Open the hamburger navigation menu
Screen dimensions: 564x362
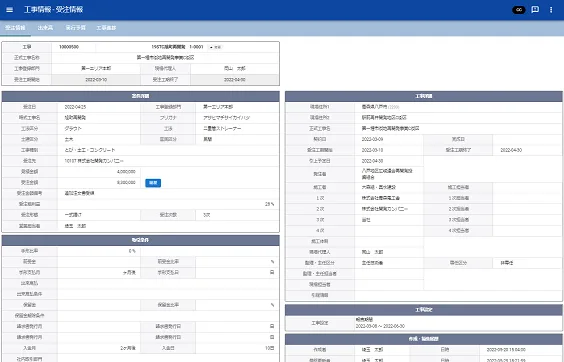(x=10, y=10)
